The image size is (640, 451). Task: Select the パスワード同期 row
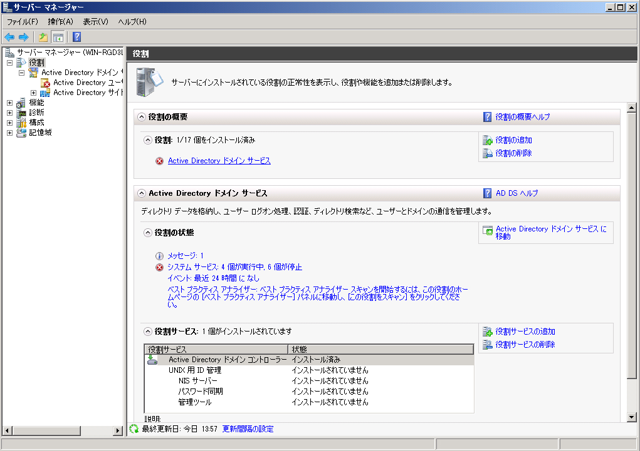pyautogui.click(x=309, y=391)
